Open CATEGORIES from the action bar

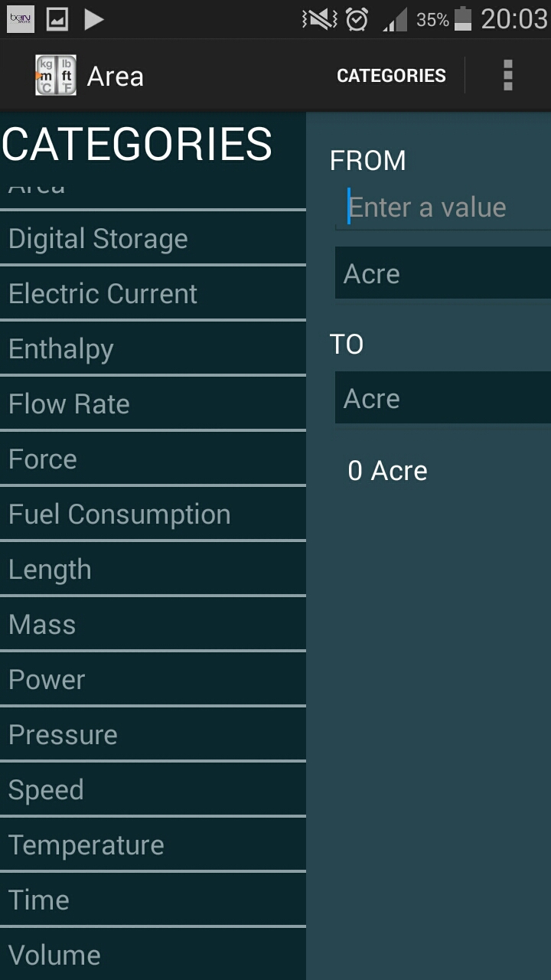tap(391, 75)
